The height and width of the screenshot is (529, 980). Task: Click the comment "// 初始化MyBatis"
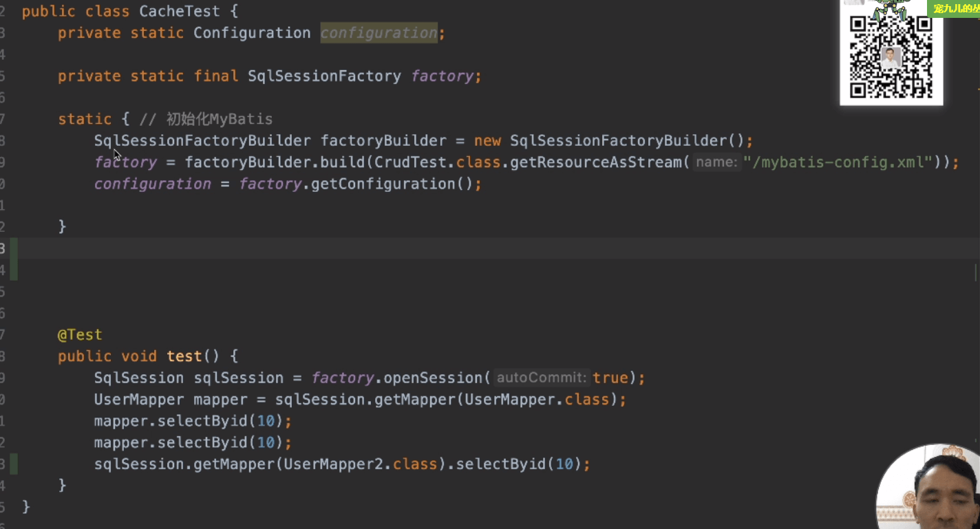point(206,119)
